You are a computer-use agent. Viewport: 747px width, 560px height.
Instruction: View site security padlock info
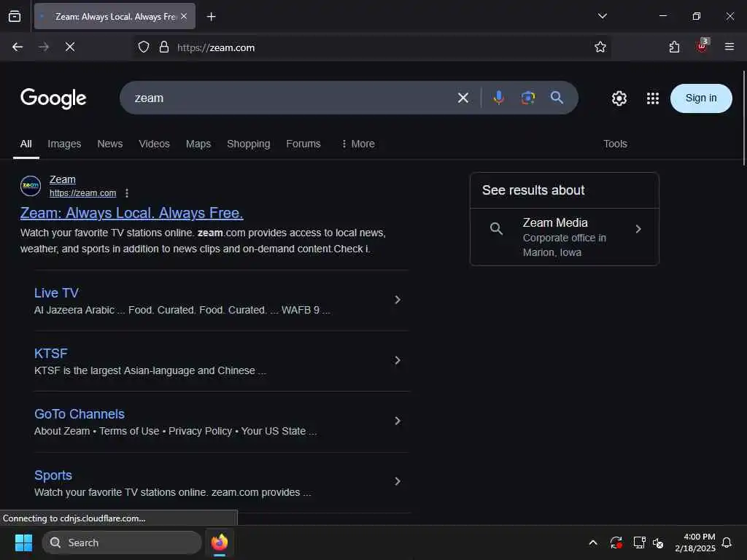tap(164, 47)
